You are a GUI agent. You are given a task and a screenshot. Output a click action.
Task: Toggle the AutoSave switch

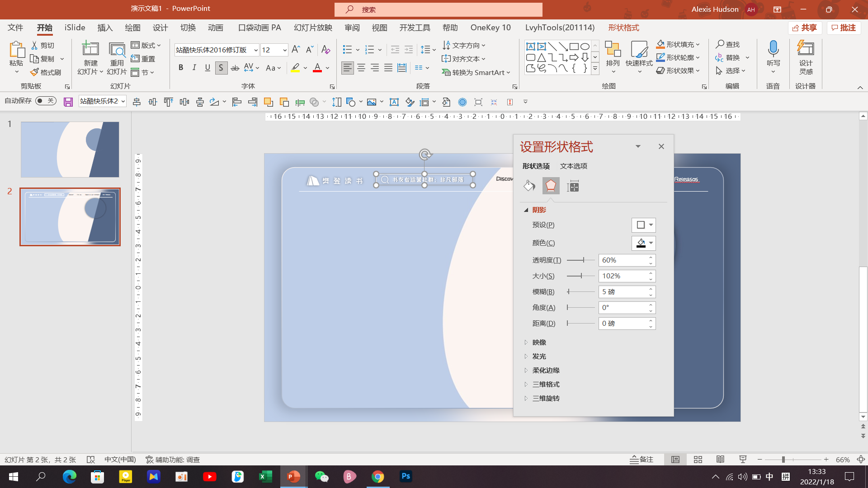(46, 101)
